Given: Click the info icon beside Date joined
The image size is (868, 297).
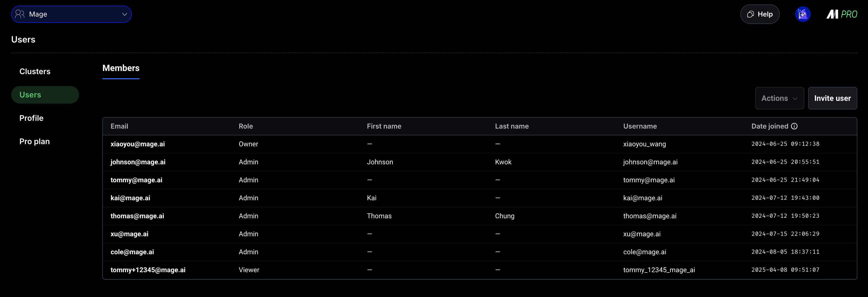Looking at the screenshot, I should point(794,126).
